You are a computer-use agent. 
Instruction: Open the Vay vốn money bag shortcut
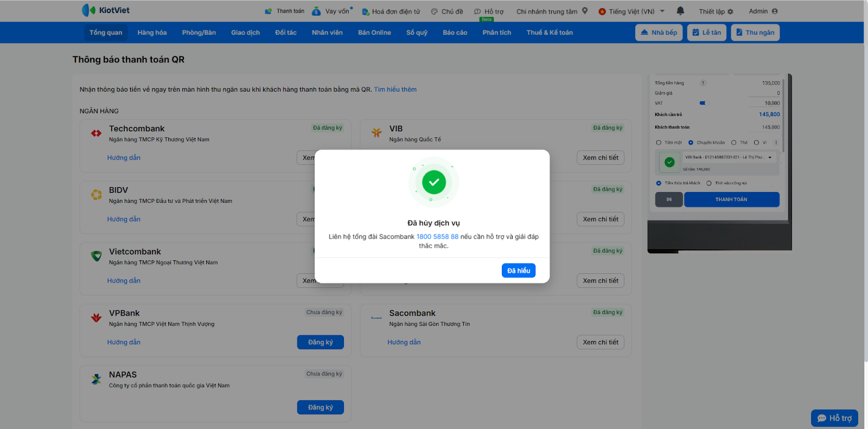(332, 11)
